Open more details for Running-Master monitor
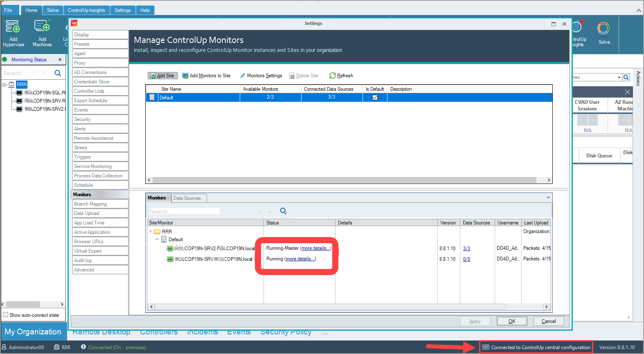 315,248
